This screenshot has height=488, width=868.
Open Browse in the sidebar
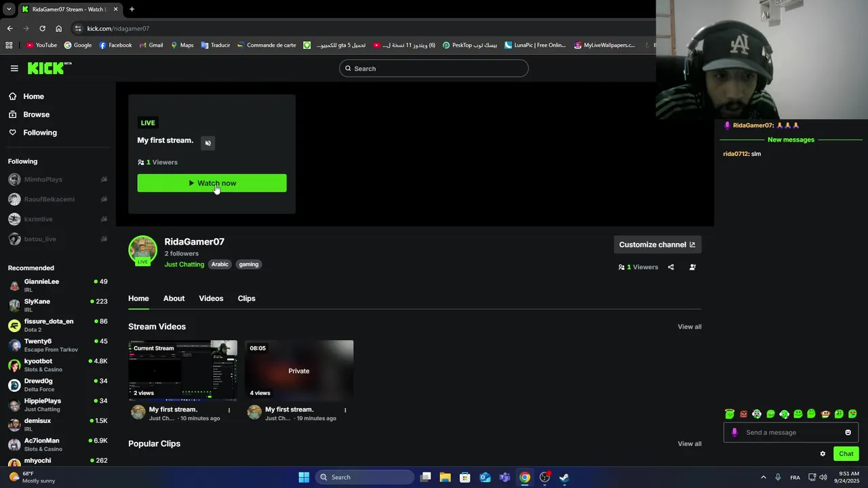36,115
